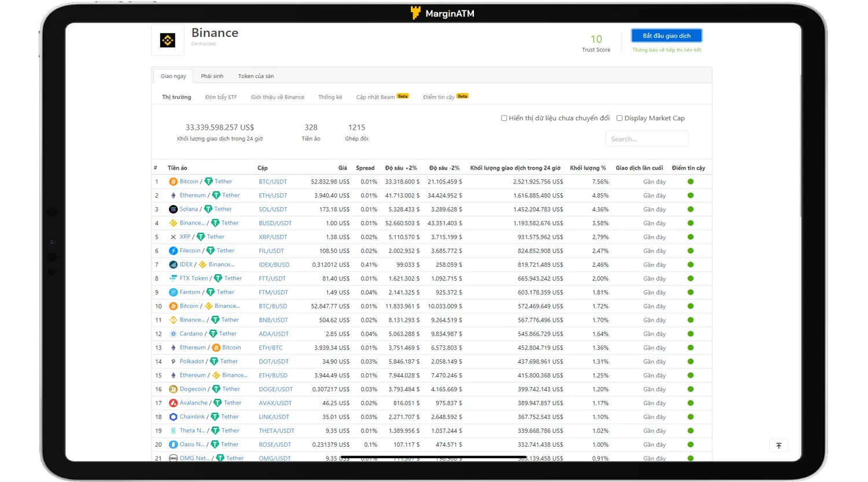Click the price 52.832,98 US$ for BTC/USDT

click(x=330, y=182)
